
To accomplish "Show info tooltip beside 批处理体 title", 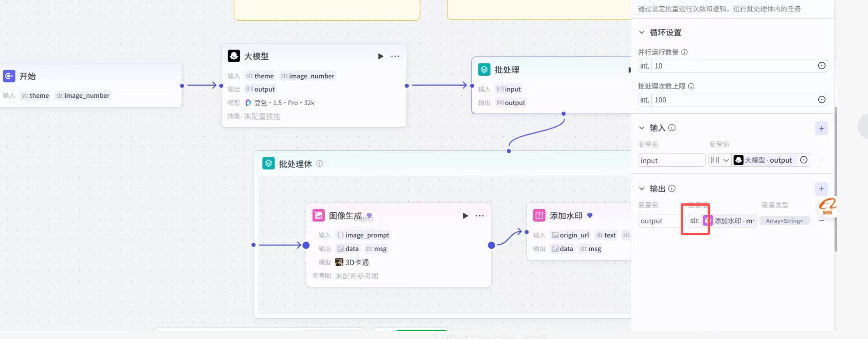I will (x=320, y=164).
